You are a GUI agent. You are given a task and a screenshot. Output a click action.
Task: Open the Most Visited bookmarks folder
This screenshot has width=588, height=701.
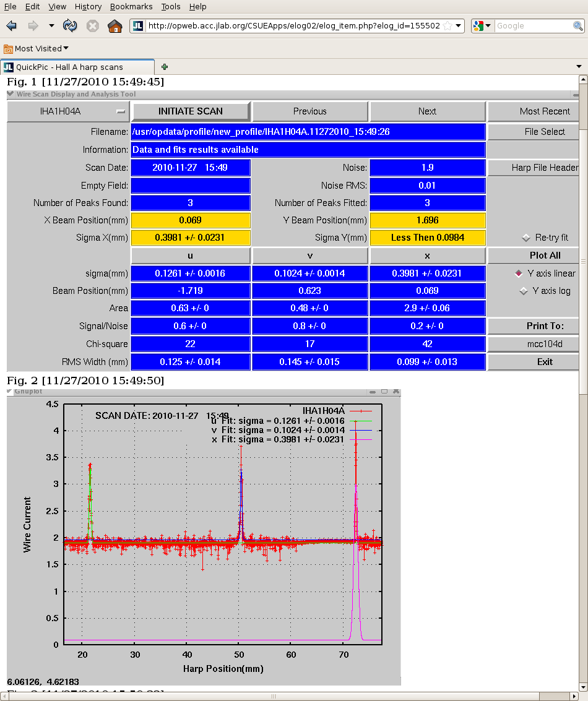click(37, 48)
